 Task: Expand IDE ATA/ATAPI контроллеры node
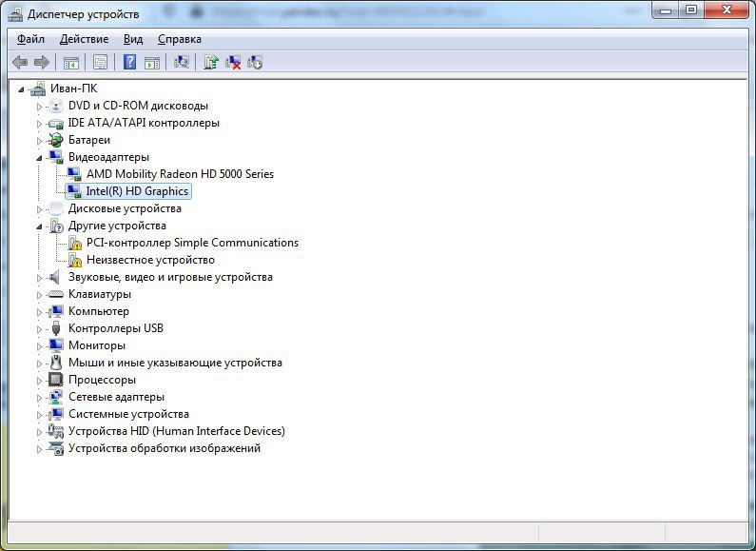coord(40,124)
